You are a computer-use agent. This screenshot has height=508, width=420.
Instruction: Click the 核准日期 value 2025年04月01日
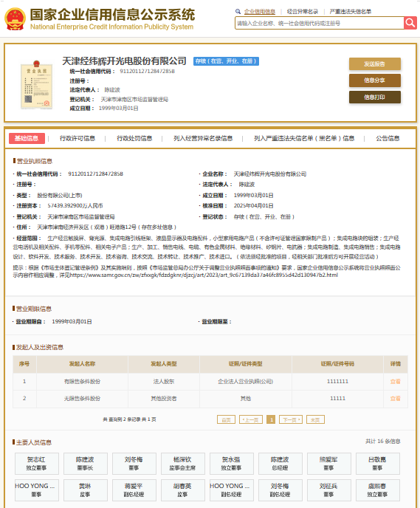pyautogui.click(x=254, y=206)
